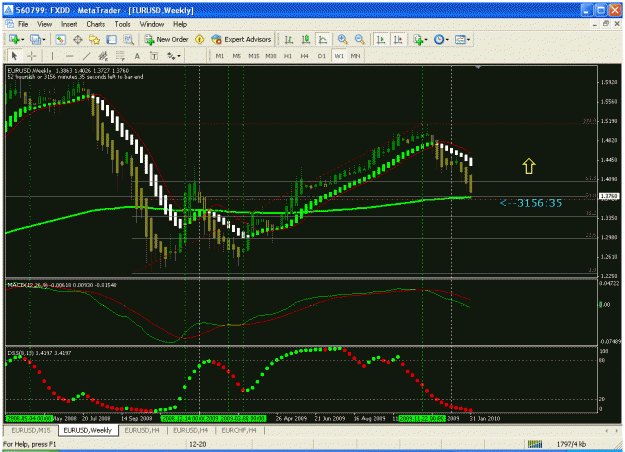This screenshot has width=625, height=452.
Task: Open the Templates dropdown
Action: (x=462, y=39)
